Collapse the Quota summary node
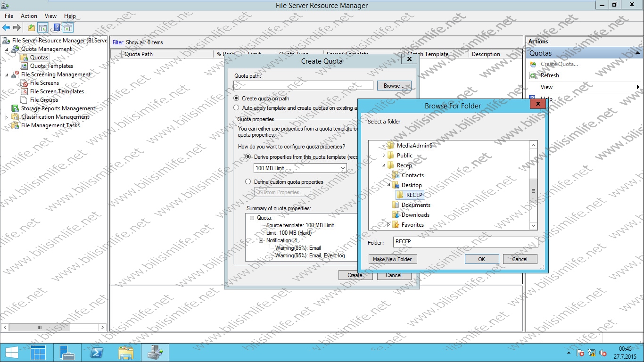This screenshot has height=362, width=644. pyautogui.click(x=252, y=218)
